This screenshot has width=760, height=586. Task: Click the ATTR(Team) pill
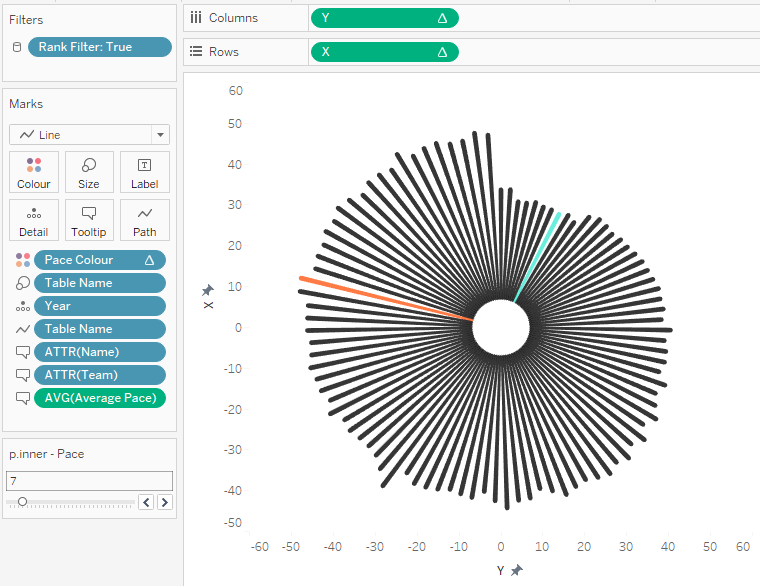click(99, 375)
